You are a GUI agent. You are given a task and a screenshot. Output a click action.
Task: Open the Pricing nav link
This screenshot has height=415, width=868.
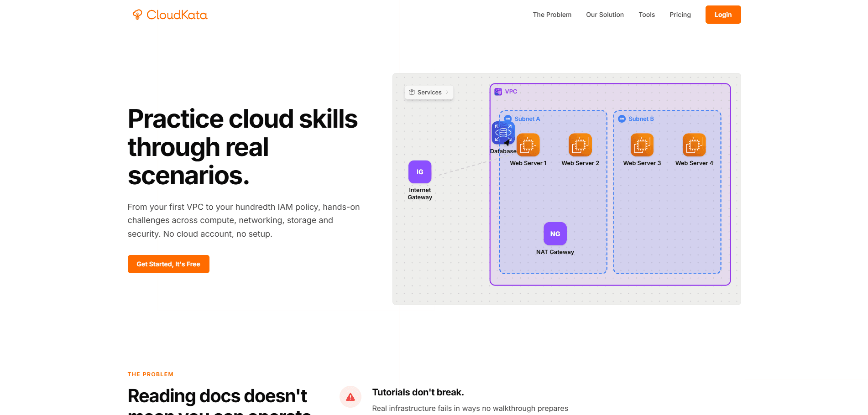[x=680, y=15]
